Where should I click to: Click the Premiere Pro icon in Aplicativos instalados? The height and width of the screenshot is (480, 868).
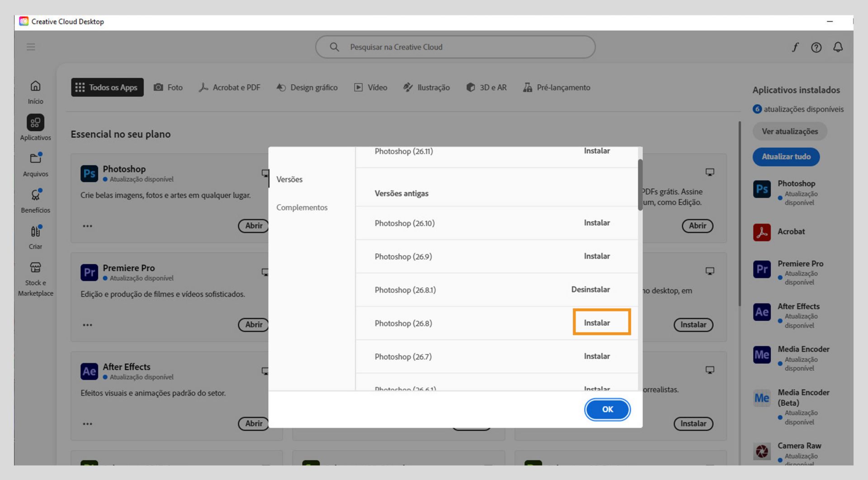tap(762, 269)
